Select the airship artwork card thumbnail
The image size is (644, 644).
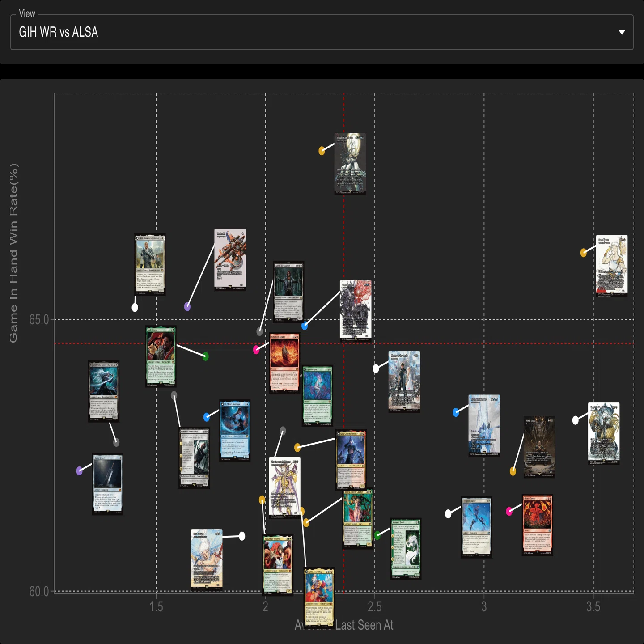[x=230, y=260]
